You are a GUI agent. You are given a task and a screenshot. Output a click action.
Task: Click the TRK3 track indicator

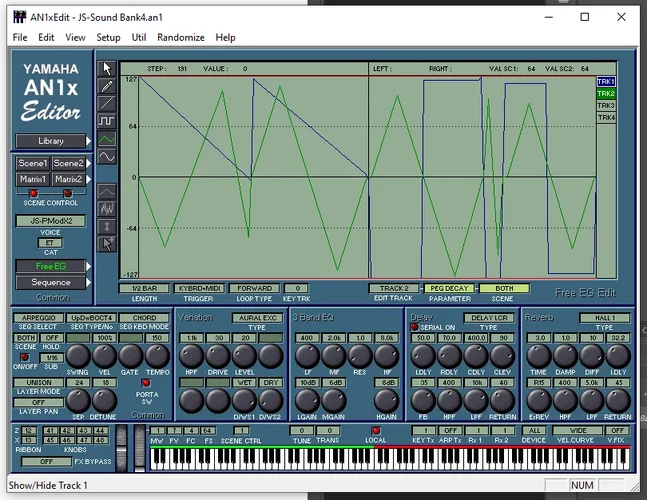click(x=606, y=106)
